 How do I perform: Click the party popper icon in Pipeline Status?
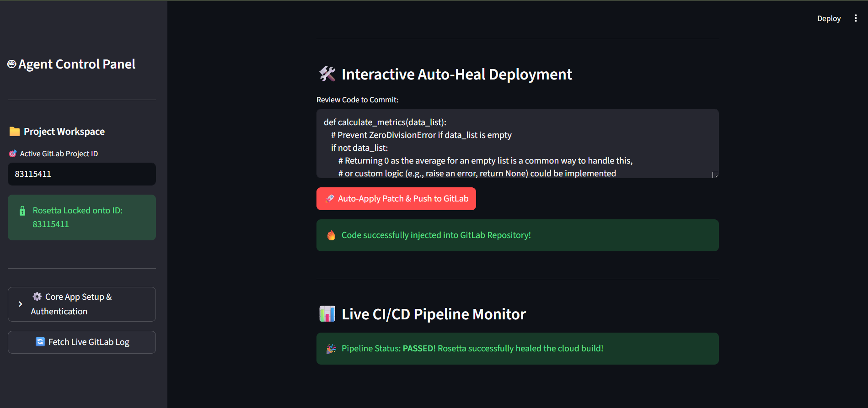(x=331, y=349)
